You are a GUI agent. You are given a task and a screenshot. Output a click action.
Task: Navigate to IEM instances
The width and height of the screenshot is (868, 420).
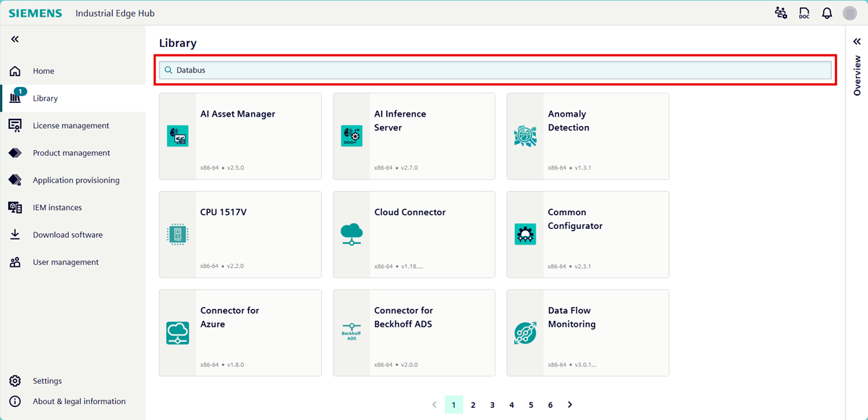pos(57,208)
